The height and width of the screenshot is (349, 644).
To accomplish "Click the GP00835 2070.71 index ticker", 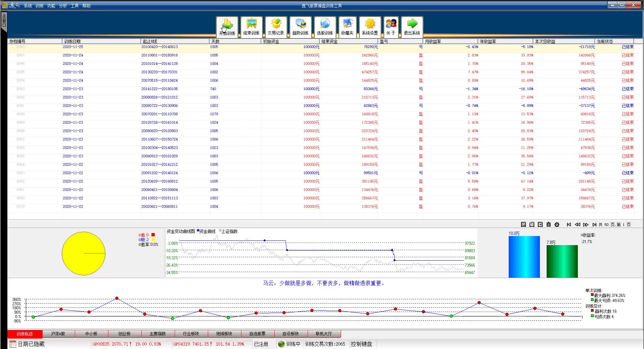I will pos(127,344).
